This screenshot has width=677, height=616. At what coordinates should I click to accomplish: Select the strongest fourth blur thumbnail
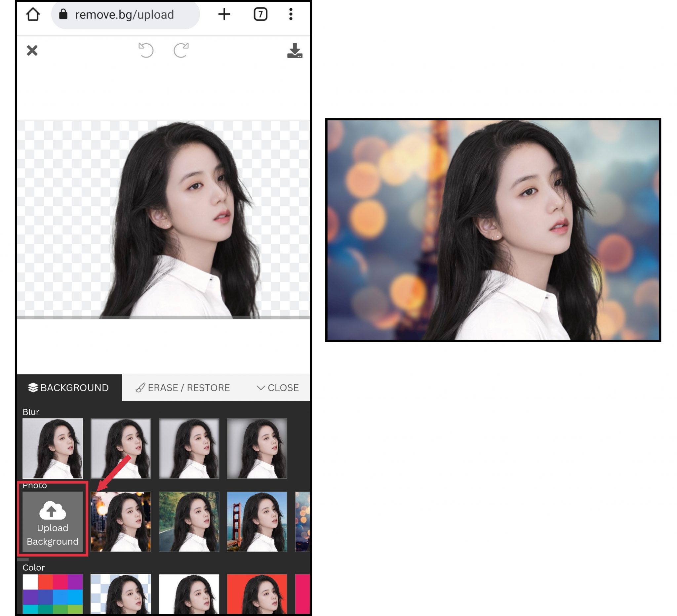[x=257, y=448]
